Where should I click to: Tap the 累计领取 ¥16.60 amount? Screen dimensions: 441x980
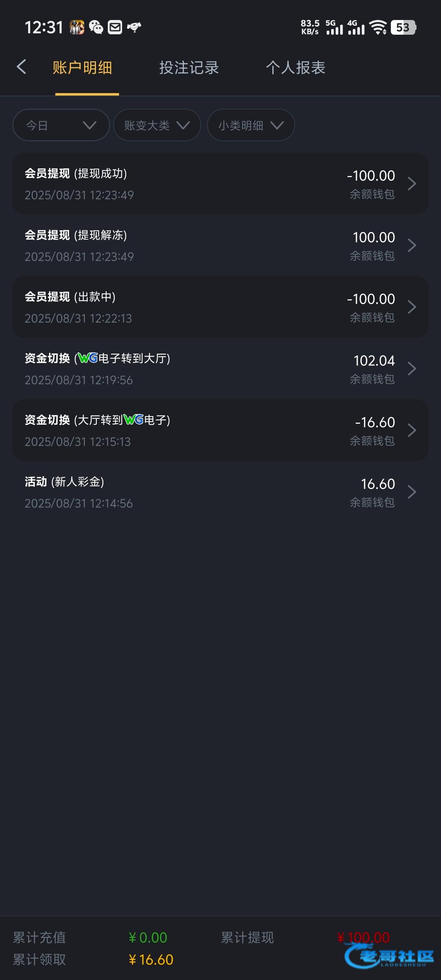[151, 960]
